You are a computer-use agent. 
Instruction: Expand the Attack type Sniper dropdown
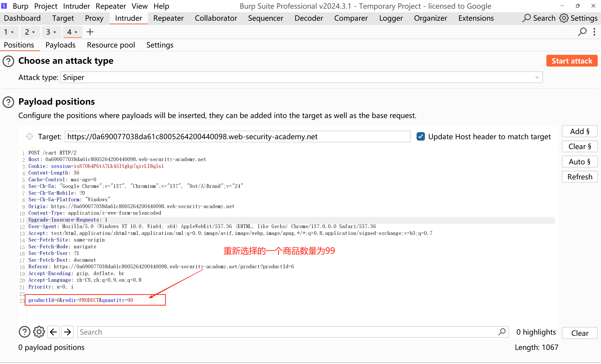pos(537,77)
